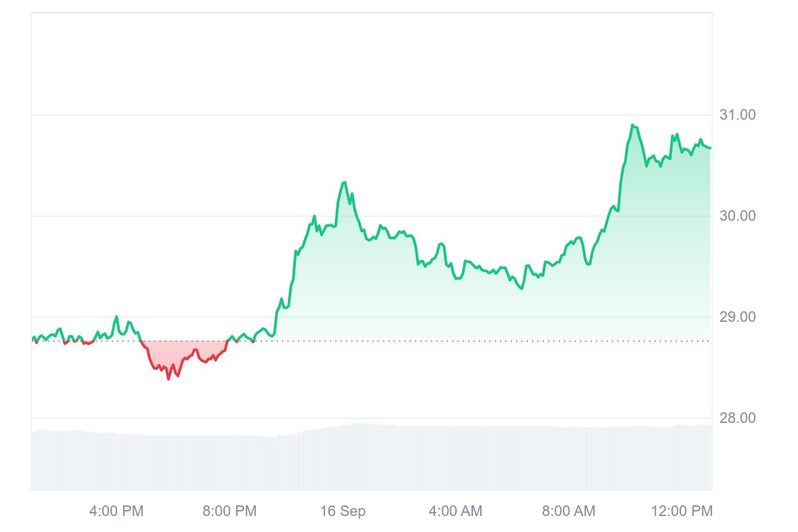Click the 12:00 PM time label
Viewport: 798px width, 532px height.
coord(682,511)
